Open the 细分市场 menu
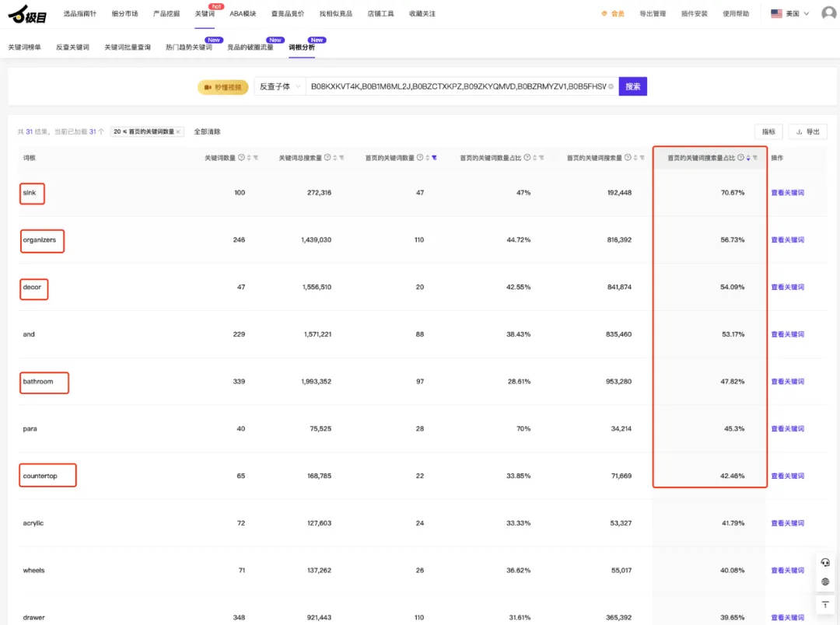The image size is (840, 625). pos(124,13)
